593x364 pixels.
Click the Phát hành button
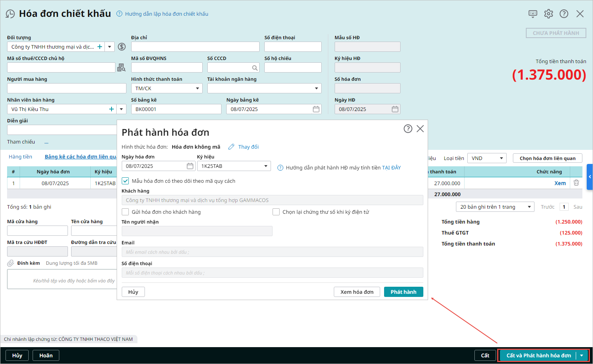pos(403,292)
